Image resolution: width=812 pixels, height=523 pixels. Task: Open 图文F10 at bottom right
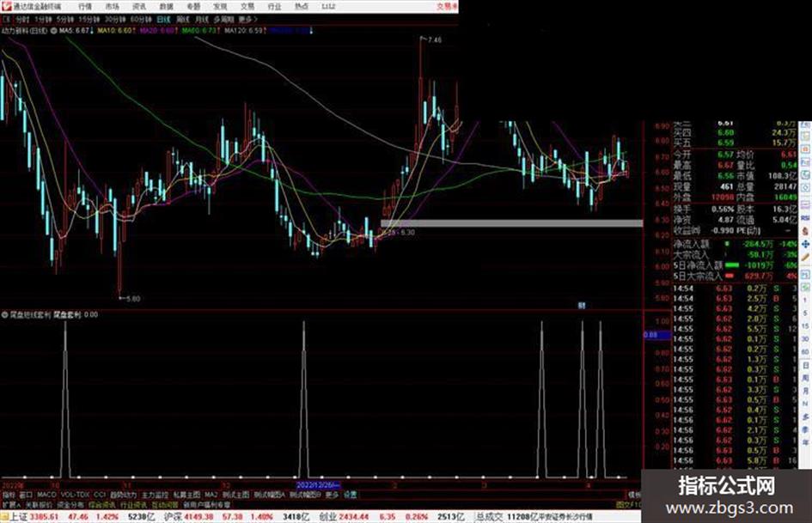[x=628, y=504]
